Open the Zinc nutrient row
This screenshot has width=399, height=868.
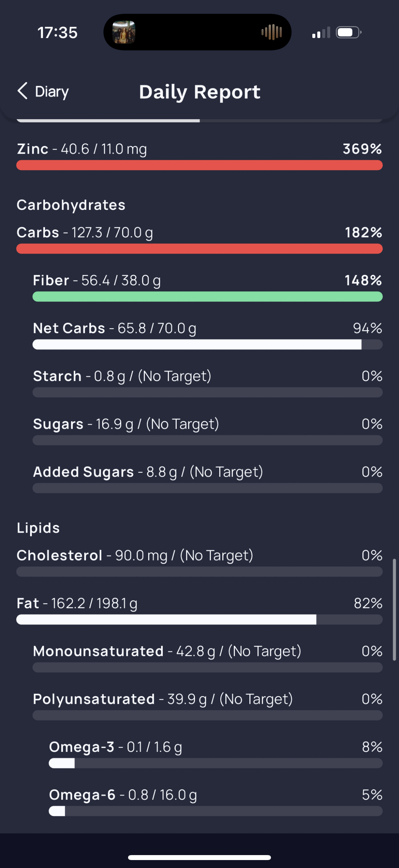199,156
